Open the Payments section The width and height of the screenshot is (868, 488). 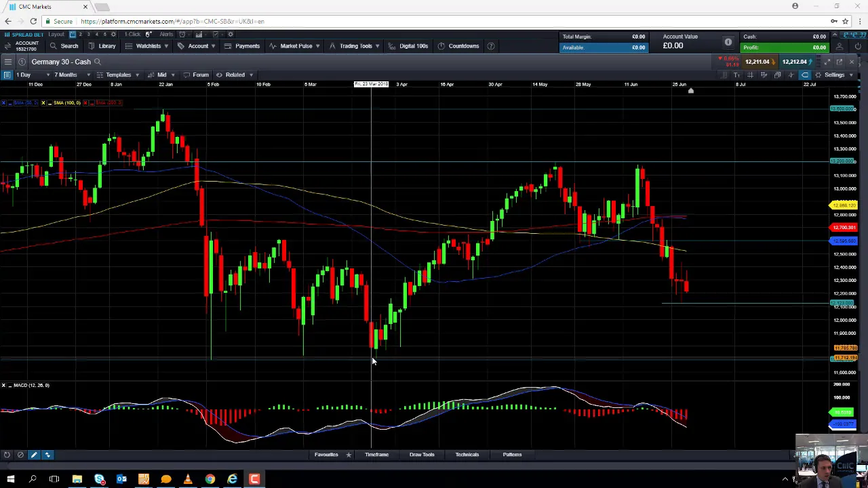(241, 46)
